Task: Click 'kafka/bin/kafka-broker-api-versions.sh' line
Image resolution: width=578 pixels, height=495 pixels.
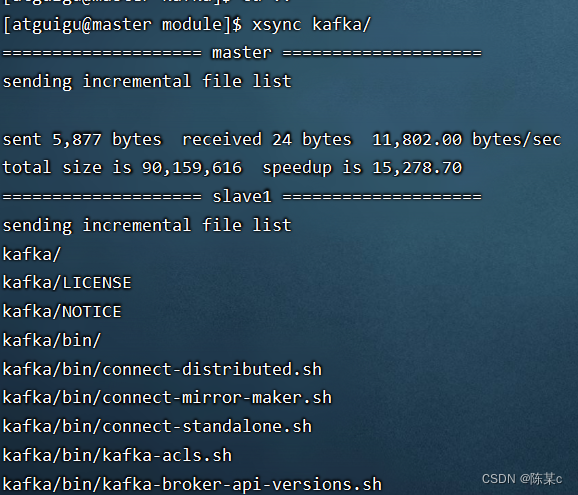Action: (x=192, y=484)
